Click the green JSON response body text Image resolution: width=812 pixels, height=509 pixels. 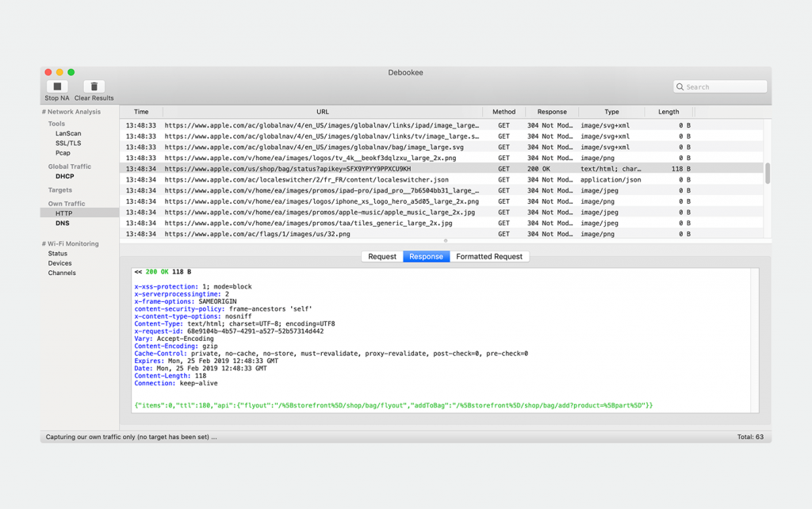pyautogui.click(x=393, y=405)
